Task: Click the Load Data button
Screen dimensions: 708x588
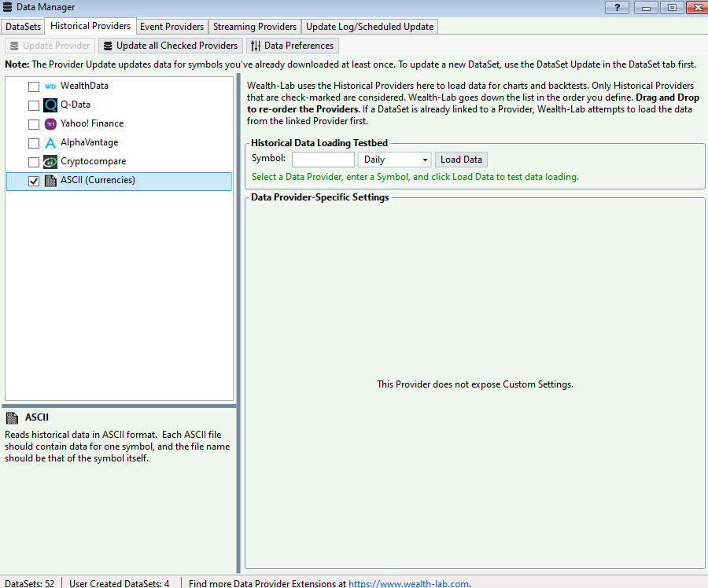Action: (x=461, y=160)
